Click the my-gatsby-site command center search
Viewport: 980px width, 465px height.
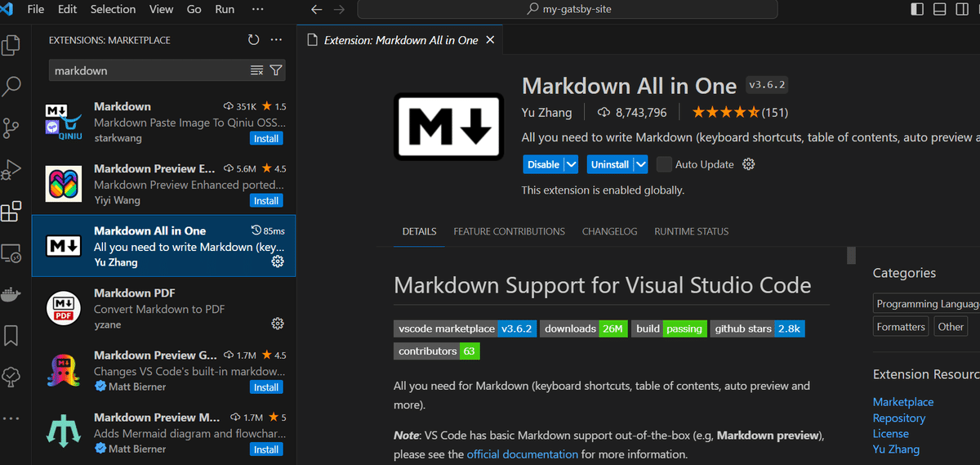568,10
